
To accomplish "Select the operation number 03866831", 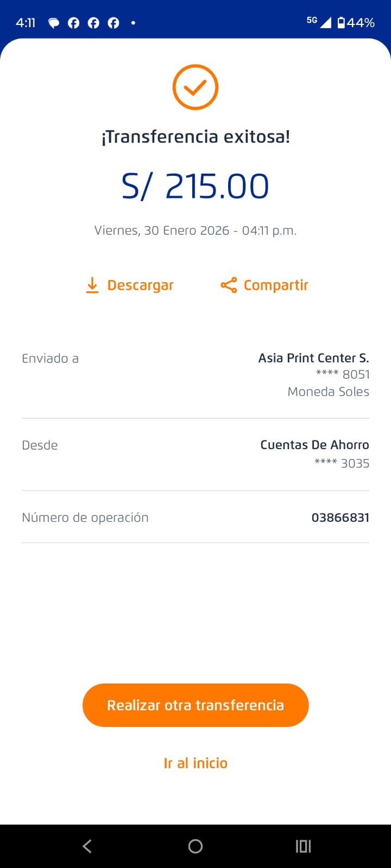I will click(x=340, y=518).
